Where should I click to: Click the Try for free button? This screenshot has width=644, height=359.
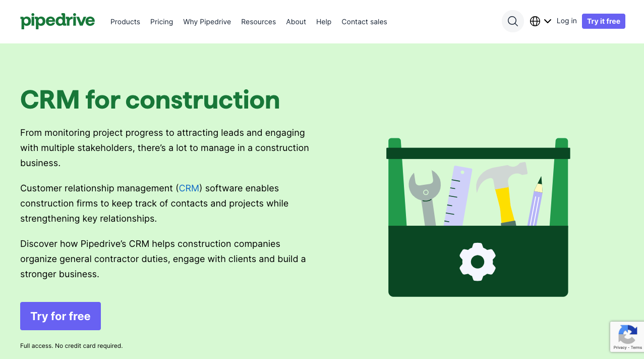[61, 316]
